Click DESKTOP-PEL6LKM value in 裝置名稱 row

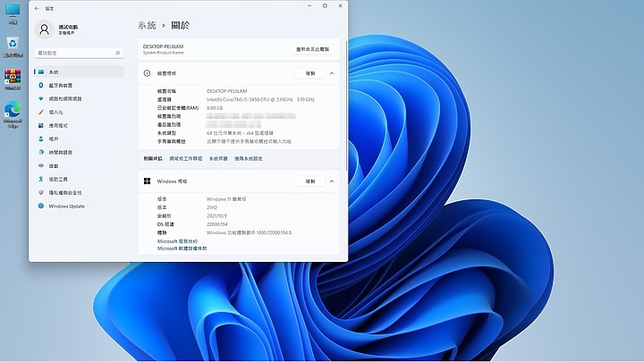[226, 91]
